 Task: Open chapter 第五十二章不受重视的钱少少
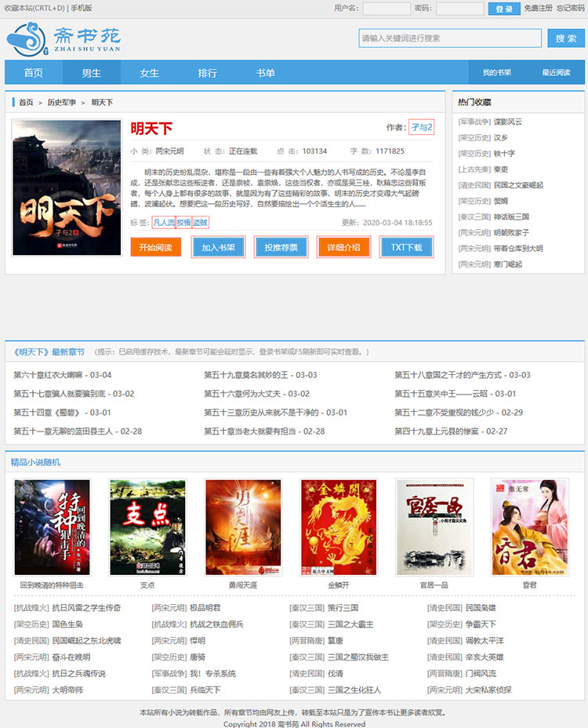444,413
